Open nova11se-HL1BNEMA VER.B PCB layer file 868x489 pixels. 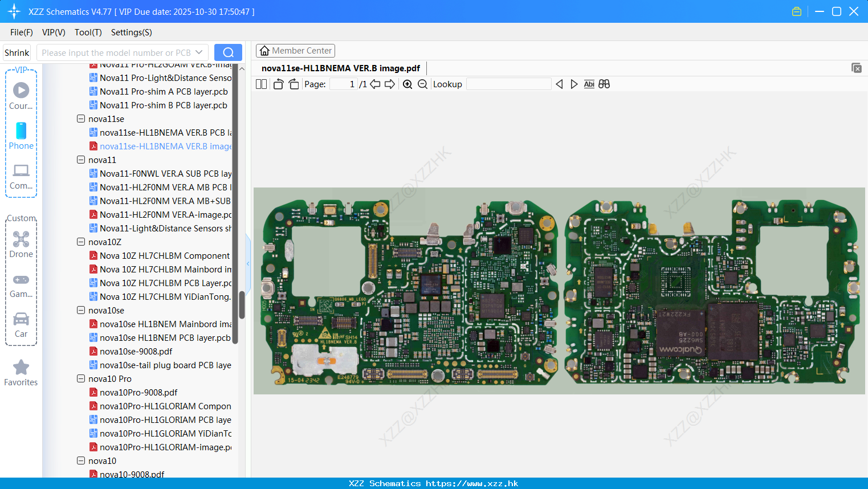(x=161, y=132)
